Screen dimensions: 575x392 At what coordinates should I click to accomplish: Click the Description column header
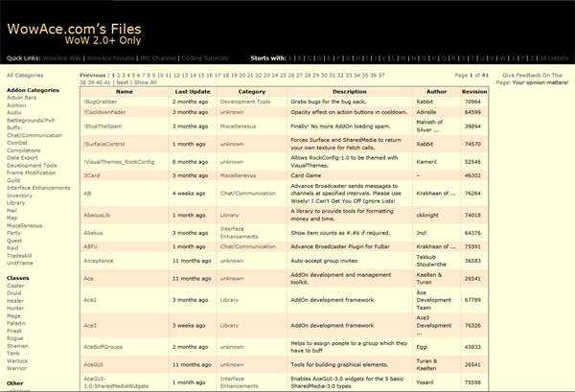(350, 92)
